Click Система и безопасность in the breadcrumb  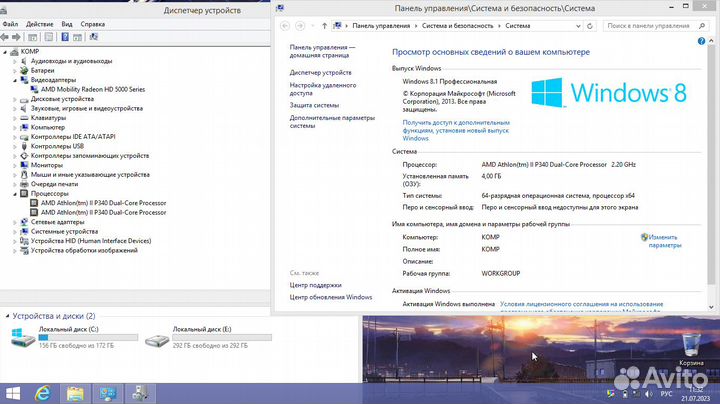click(x=457, y=26)
